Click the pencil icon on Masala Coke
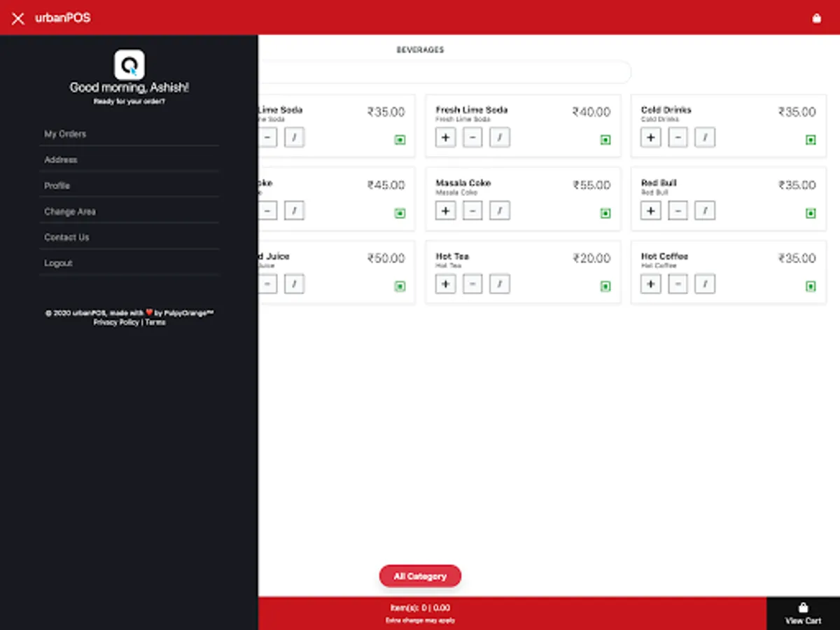Screen dimensions: 840x630 click(x=500, y=210)
